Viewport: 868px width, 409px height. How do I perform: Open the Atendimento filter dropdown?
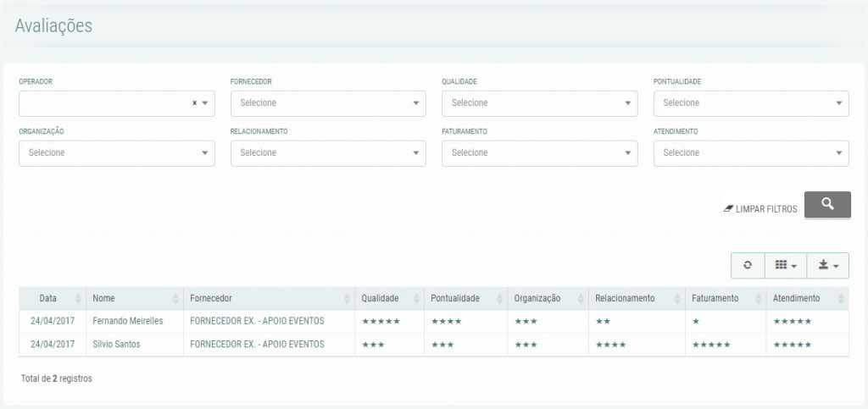[751, 153]
